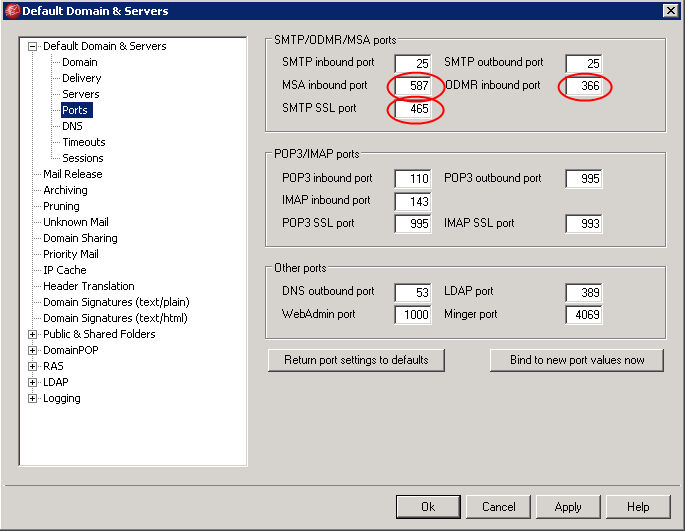Click the MDaemon icon in title bar
685x531 pixels.
[12, 11]
